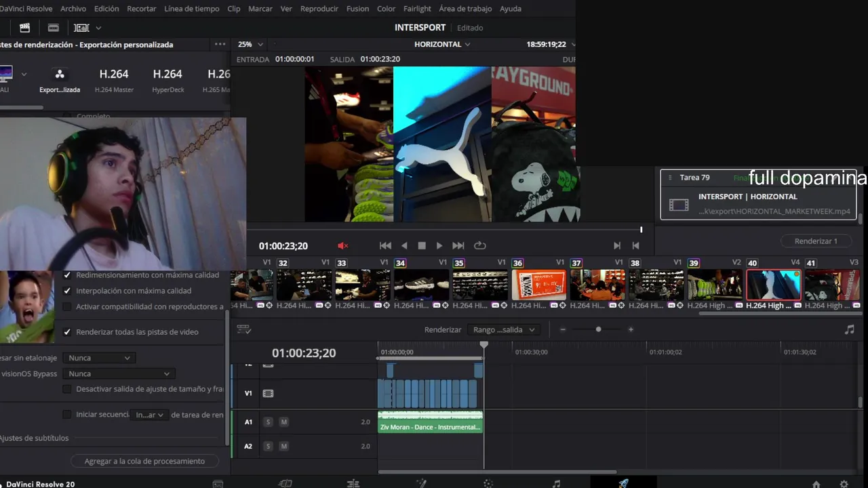868x488 pixels.
Task: Open the Fairlight page music note icon
Action: pos(556,483)
